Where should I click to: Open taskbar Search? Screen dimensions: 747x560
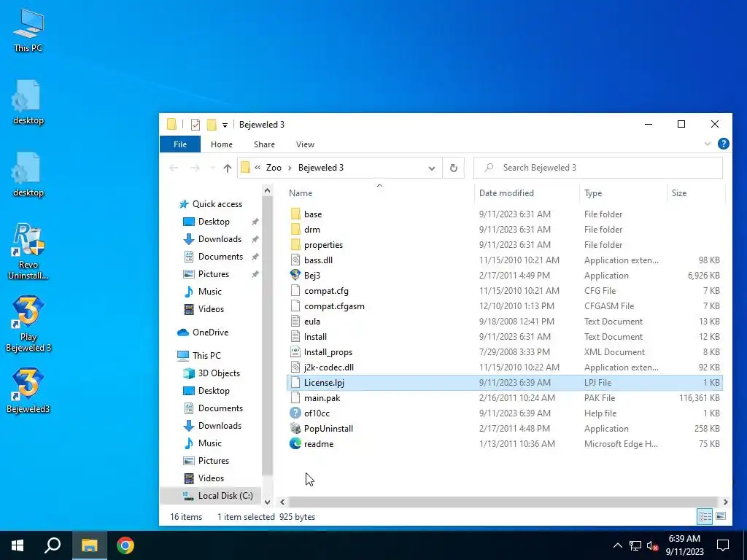tap(53, 545)
